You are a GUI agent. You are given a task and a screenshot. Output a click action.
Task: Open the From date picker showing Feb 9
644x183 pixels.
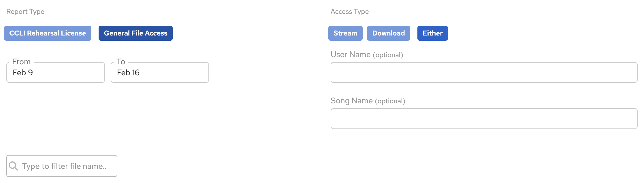pos(55,73)
